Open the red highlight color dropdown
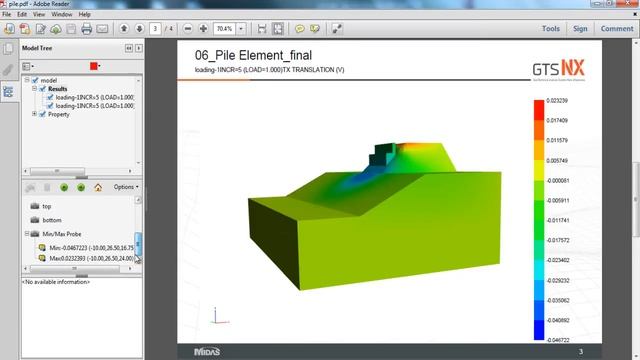The width and height of the screenshot is (640, 360). (95, 66)
